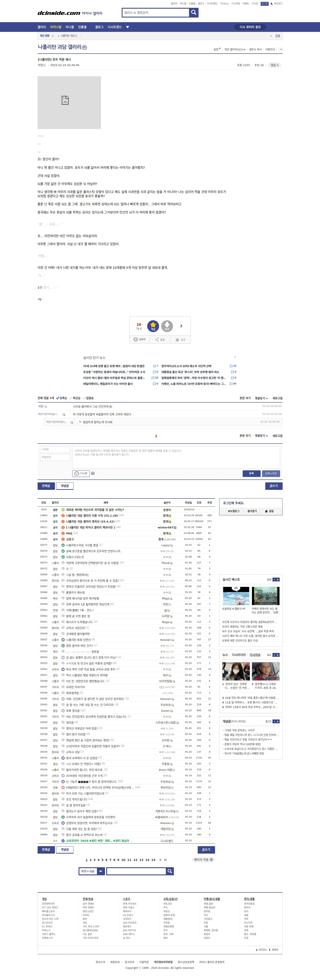Viewport: 320px width, 980px height.
Task: Open the 미니갤 nav tab
Action: tap(70, 27)
